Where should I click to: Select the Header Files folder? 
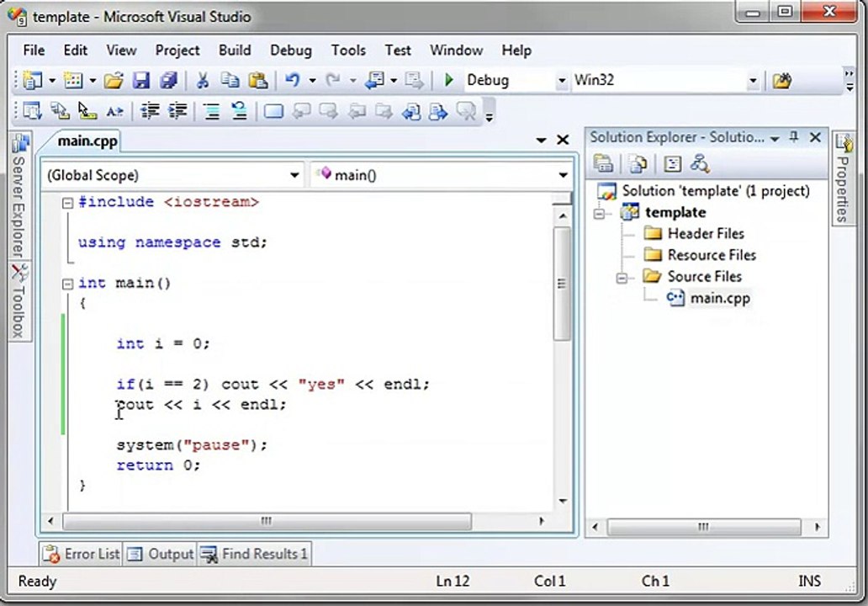[x=706, y=234]
